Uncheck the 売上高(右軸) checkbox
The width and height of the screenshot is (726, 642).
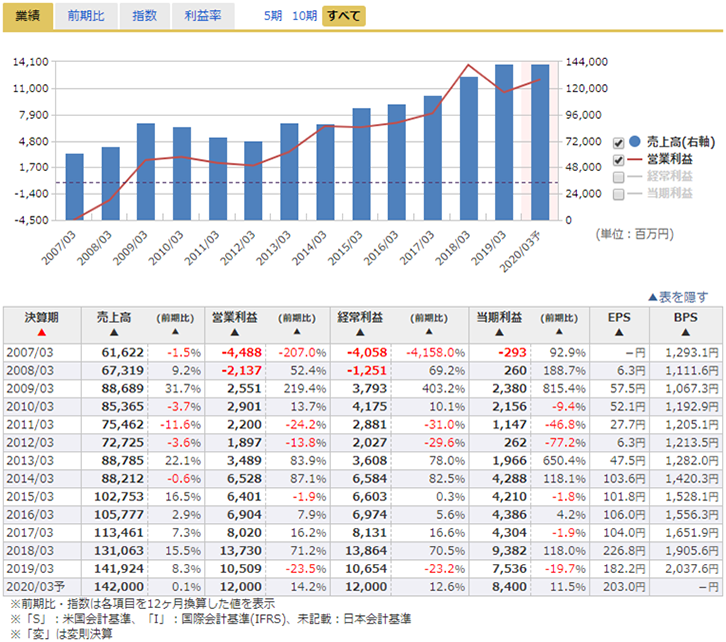pyautogui.click(x=618, y=143)
